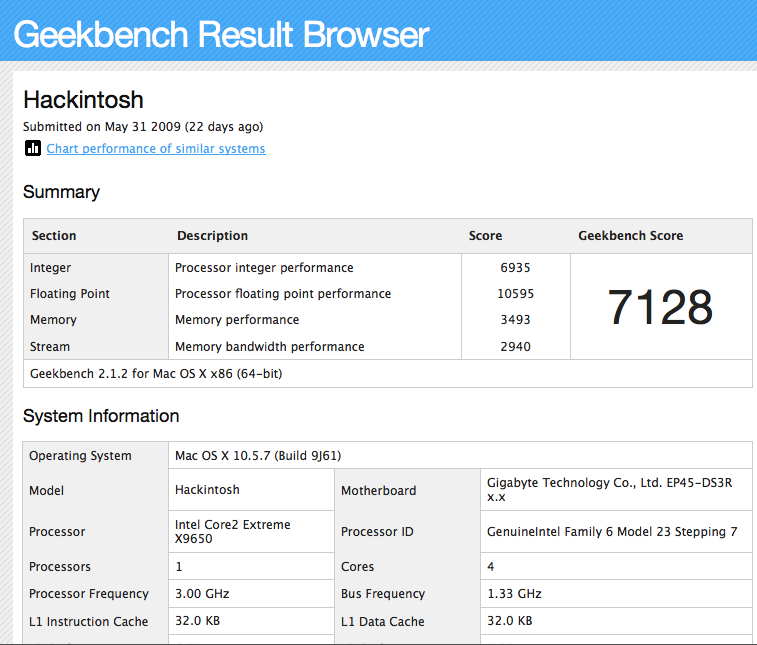This screenshot has height=645, width=757.
Task: Click the 'Motherboard' label cell
Action: click(378, 491)
